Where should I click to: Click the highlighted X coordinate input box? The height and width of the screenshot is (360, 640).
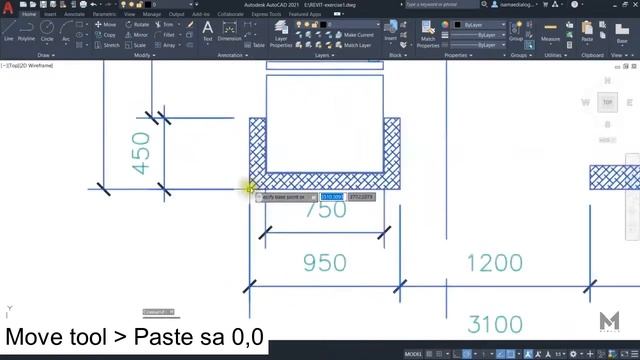(x=332, y=197)
